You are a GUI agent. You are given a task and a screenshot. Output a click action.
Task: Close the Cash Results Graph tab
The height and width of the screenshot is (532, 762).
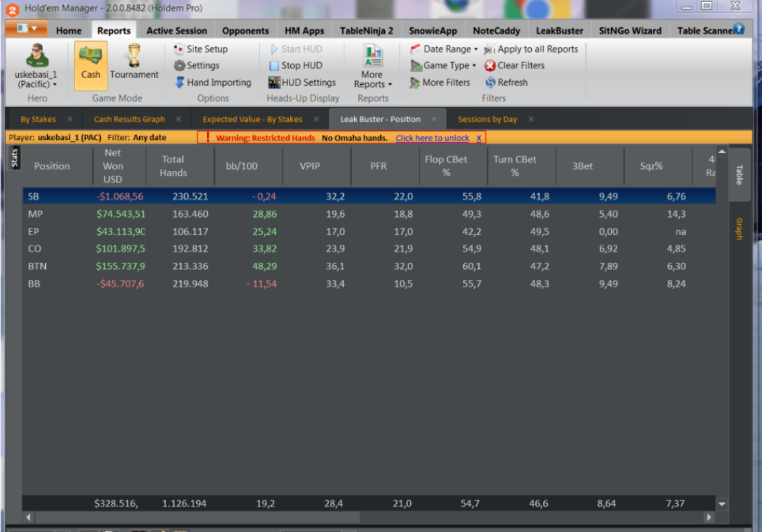(179, 119)
